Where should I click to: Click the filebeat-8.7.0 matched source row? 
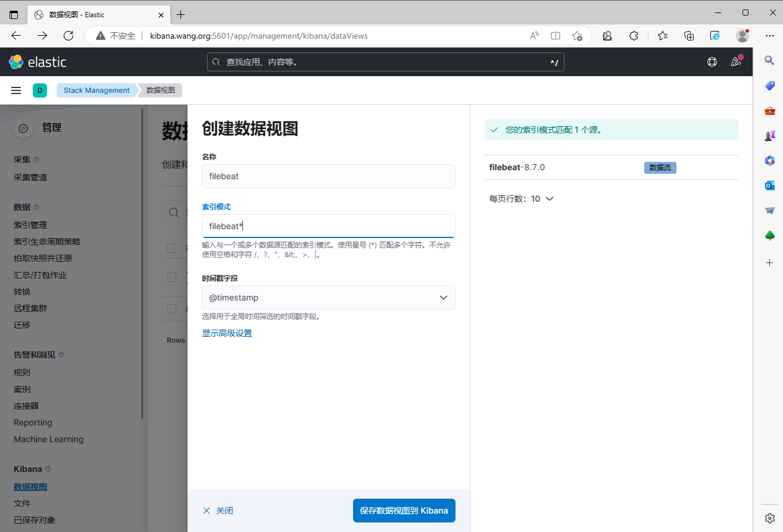(x=612, y=167)
